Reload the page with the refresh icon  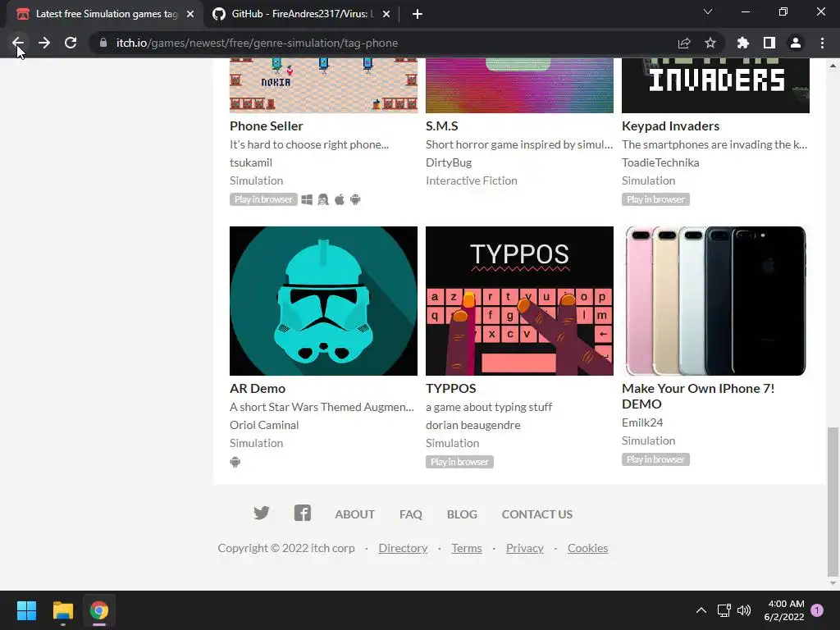71,43
